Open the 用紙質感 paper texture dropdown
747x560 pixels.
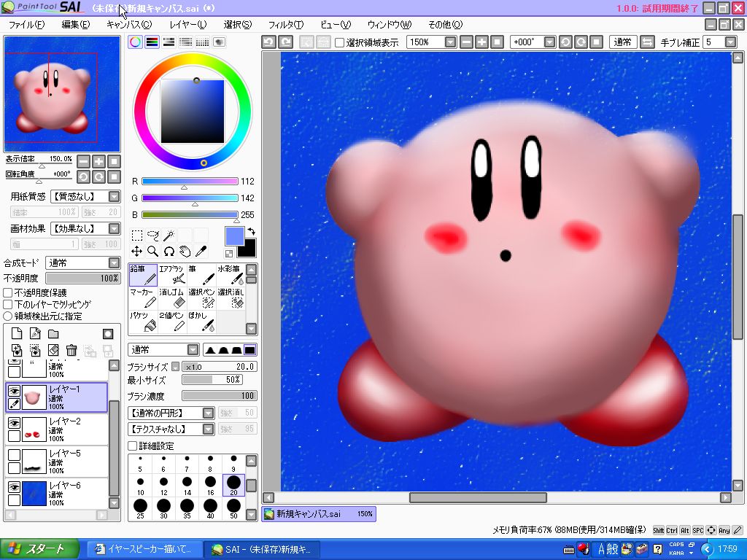[x=115, y=197]
